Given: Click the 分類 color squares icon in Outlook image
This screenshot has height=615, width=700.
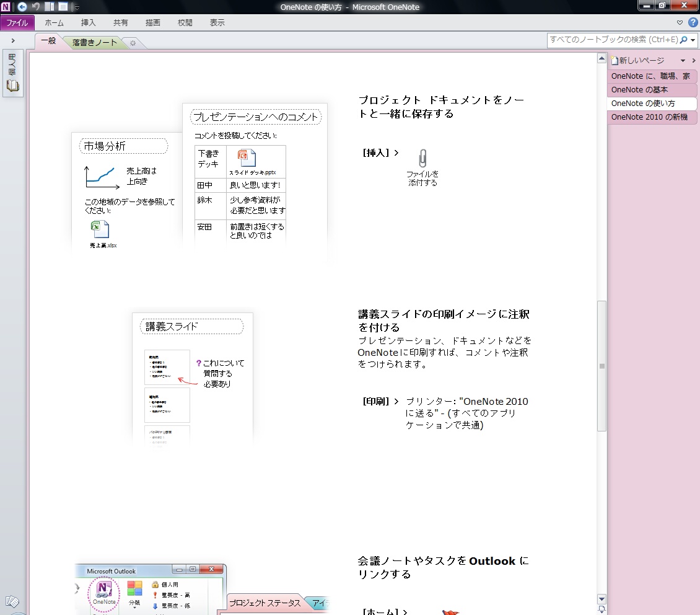Looking at the screenshot, I should pyautogui.click(x=134, y=588).
